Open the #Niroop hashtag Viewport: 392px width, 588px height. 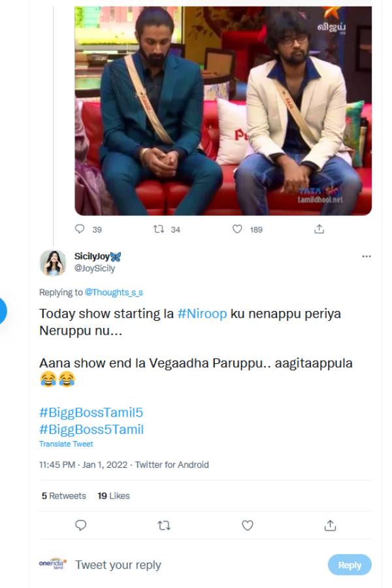pyautogui.click(x=202, y=314)
